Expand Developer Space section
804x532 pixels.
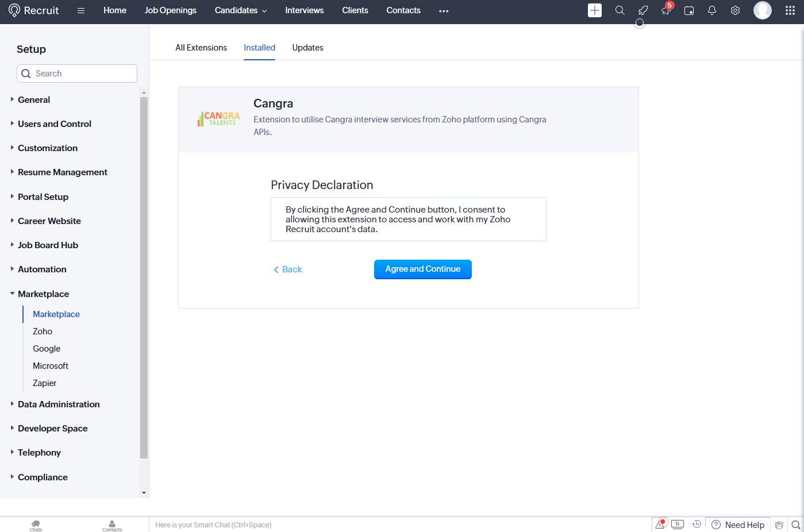click(x=53, y=428)
